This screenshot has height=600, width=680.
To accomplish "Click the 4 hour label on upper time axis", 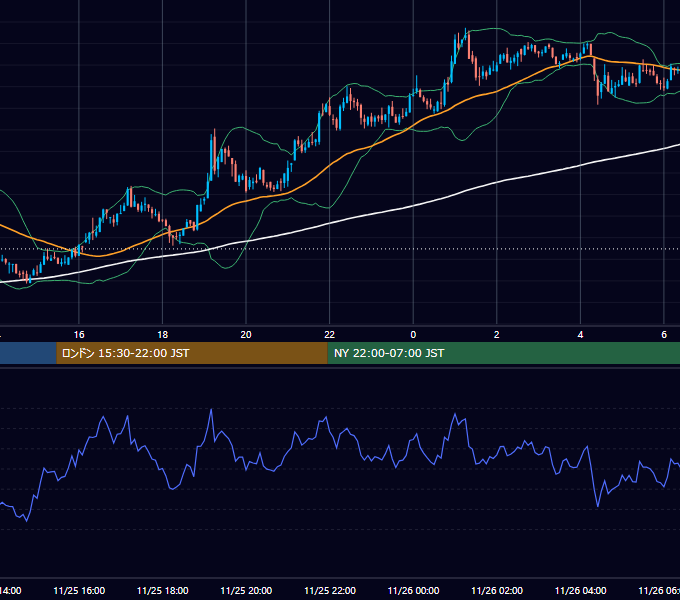I will (580, 335).
